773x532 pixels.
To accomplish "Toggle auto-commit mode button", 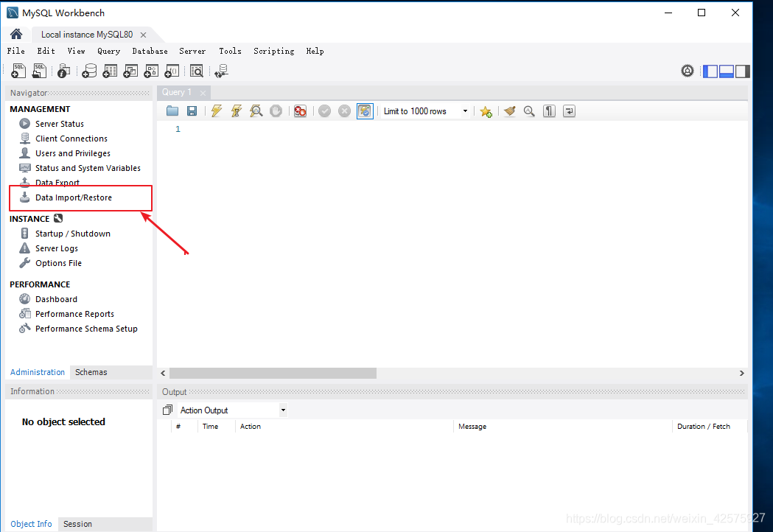I will [x=365, y=111].
